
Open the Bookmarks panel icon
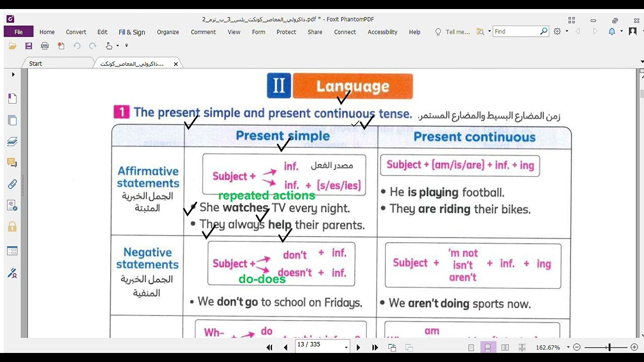(x=12, y=99)
